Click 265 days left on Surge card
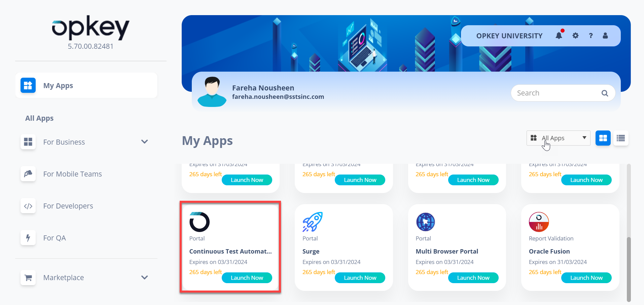The height and width of the screenshot is (305, 644). coord(319,272)
